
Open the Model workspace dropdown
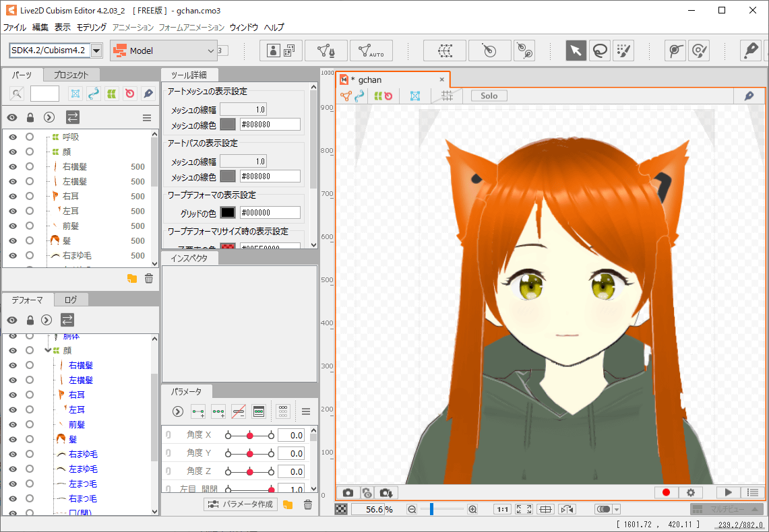coord(164,51)
